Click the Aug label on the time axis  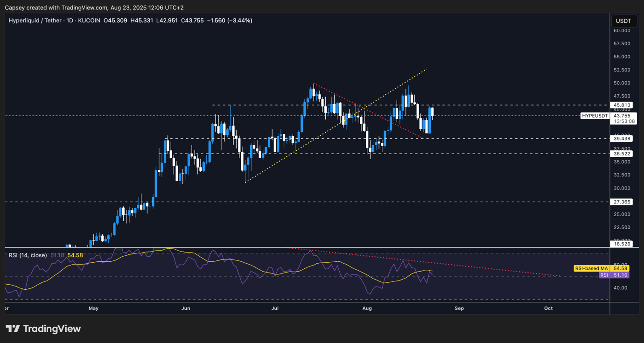click(x=367, y=308)
